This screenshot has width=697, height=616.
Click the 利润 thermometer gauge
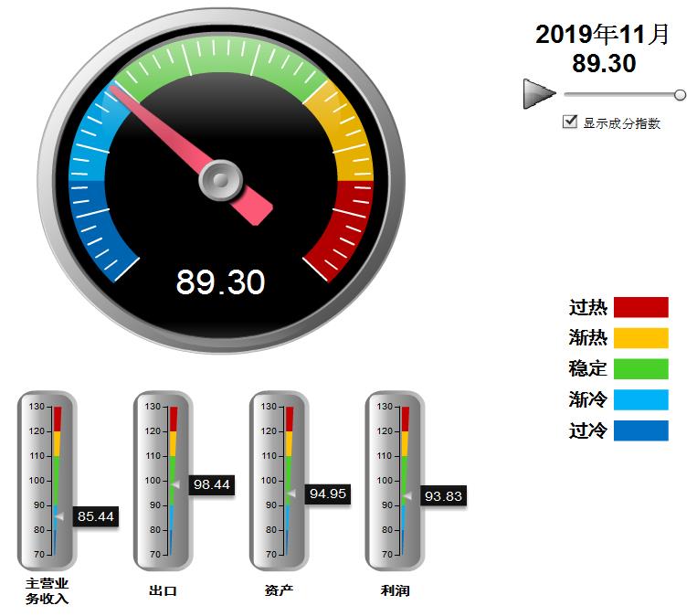point(396,481)
